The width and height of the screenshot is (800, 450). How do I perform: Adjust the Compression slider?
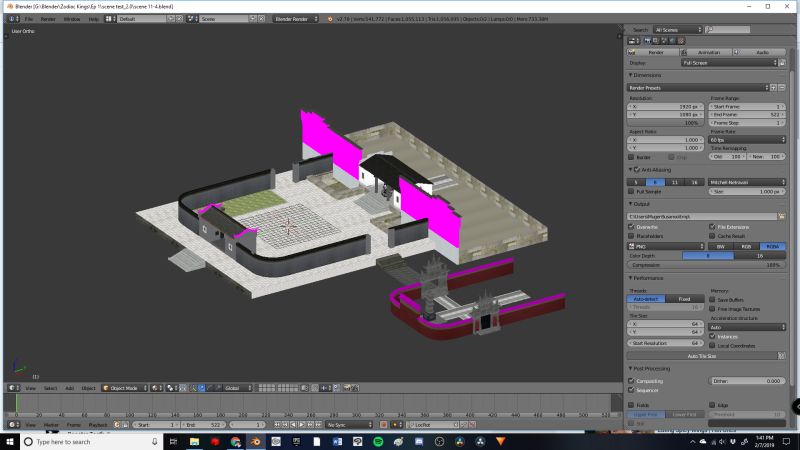pyautogui.click(x=706, y=265)
